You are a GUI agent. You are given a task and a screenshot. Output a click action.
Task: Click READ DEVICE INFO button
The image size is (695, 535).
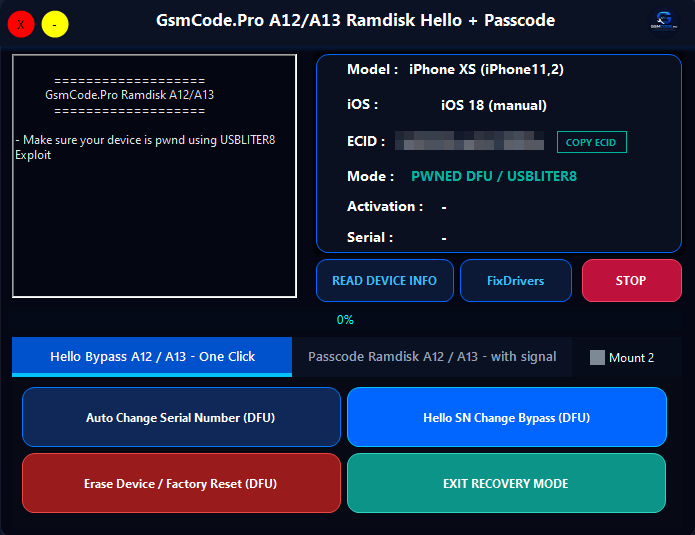[x=385, y=281]
